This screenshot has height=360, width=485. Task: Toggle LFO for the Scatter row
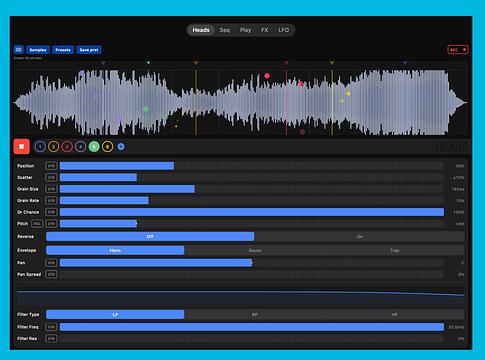(51, 177)
